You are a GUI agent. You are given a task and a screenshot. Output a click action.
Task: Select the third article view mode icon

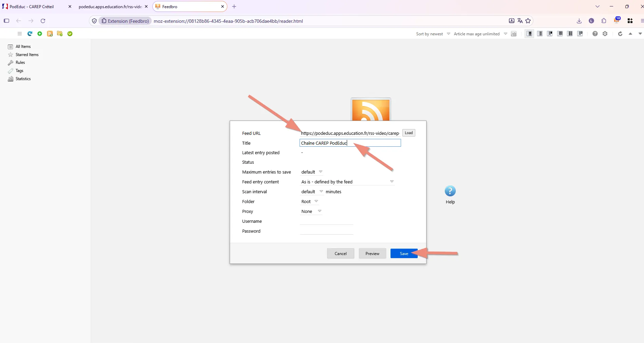[x=550, y=34]
